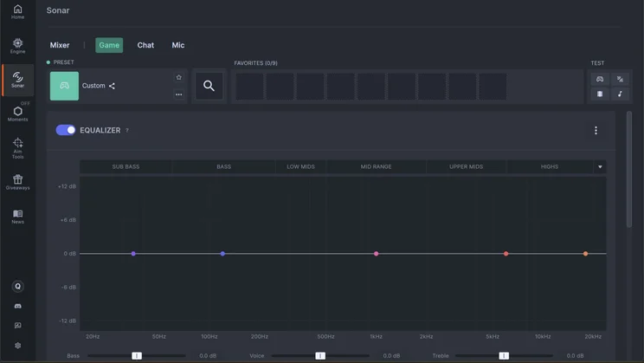Click the Treble slider handle
The width and height of the screenshot is (644, 363).
(x=504, y=356)
